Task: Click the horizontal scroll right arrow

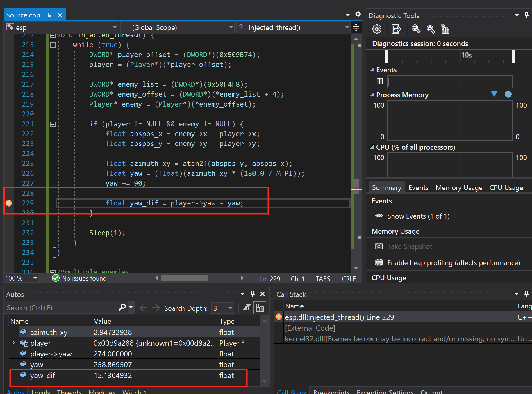Action: 242,278
